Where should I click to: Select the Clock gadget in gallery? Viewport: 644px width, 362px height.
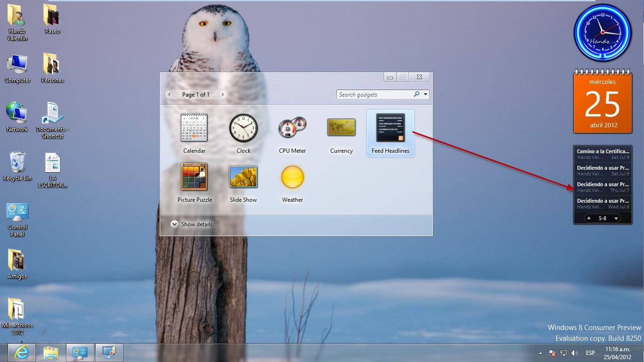[243, 128]
